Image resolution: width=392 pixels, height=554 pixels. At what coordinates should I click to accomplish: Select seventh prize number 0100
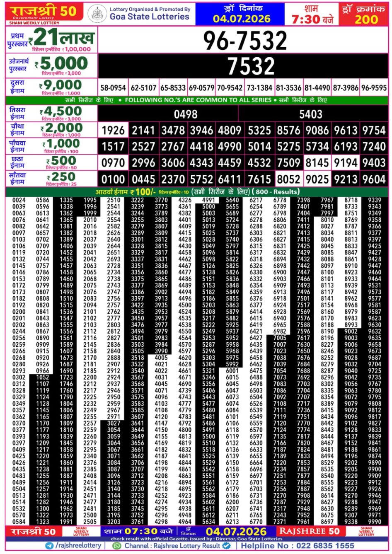pos(113,179)
